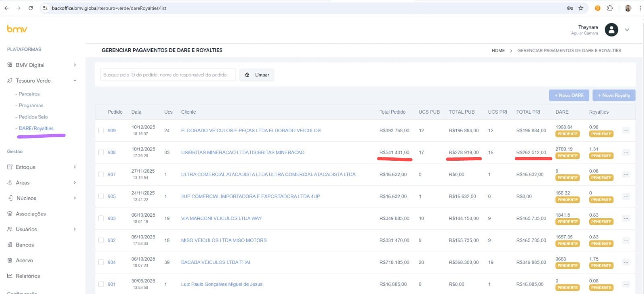The width and height of the screenshot is (644, 294).
Task: Select checkbox for order 901
Action: pos(101,284)
